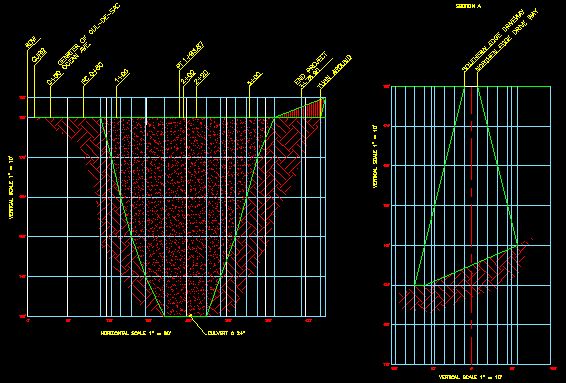Viewport: 566px width, 383px height.
Task: Click the NORTHERN EDGE DRIVE WAY label
Action: [506, 43]
